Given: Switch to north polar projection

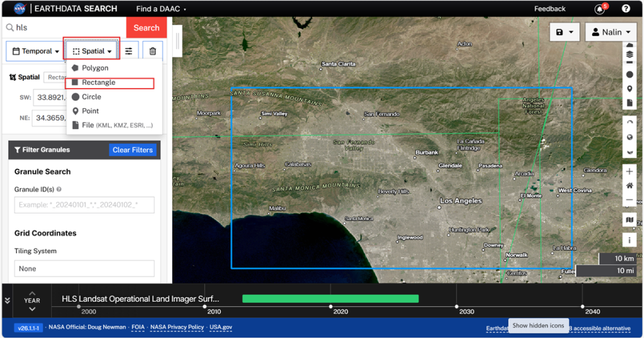Looking at the screenshot, I should pos(629,123).
